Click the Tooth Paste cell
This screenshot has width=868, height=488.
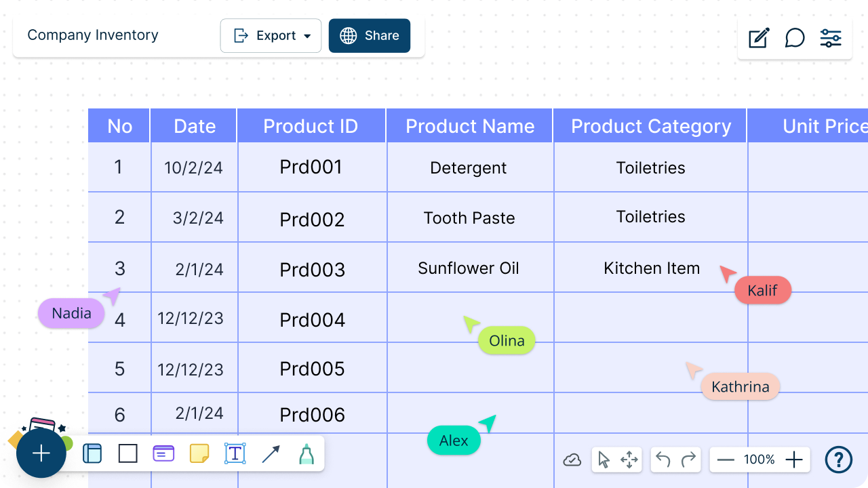[469, 218]
